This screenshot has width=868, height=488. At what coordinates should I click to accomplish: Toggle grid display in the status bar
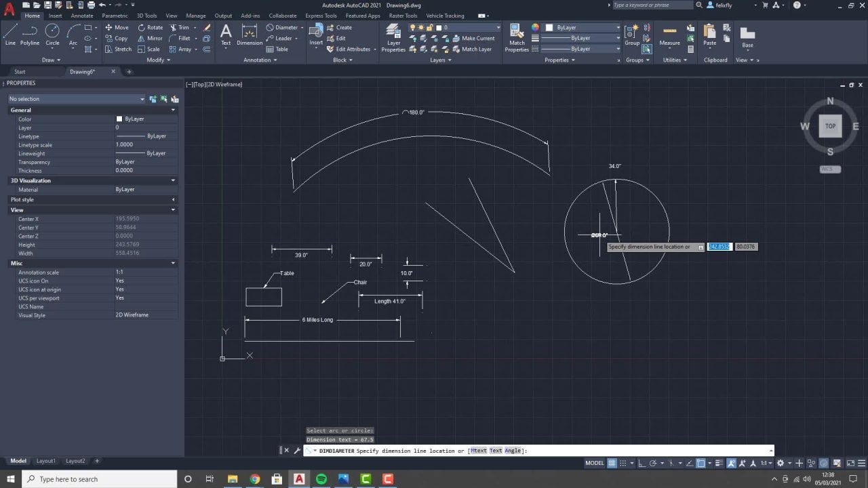pos(612,463)
